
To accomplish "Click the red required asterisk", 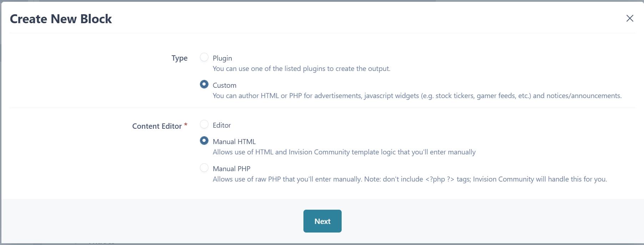I will click(x=186, y=125).
